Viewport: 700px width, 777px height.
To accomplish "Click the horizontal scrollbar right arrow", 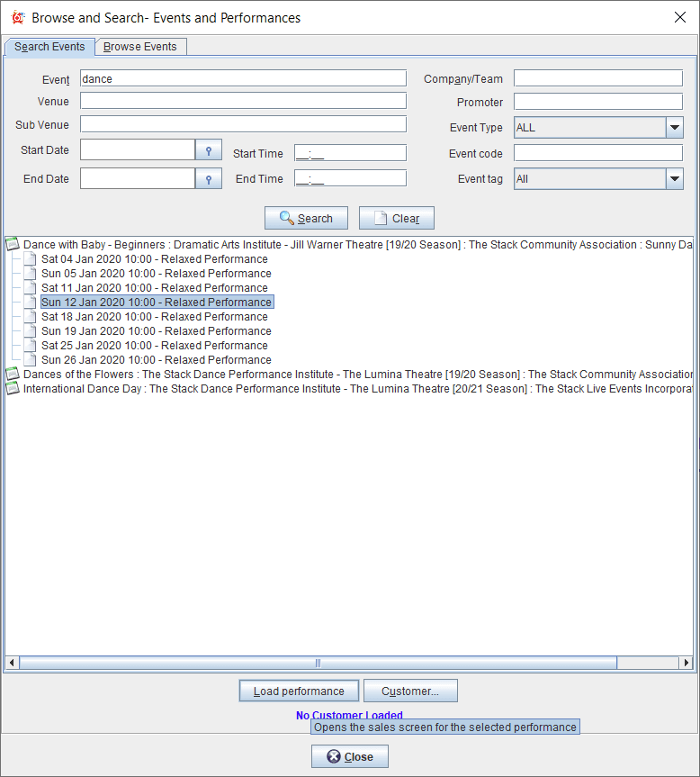I will coord(687,663).
